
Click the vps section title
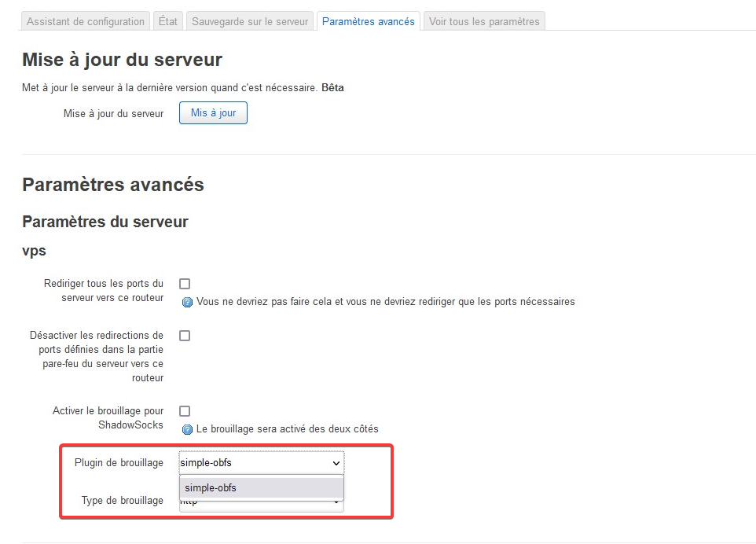tap(35, 252)
